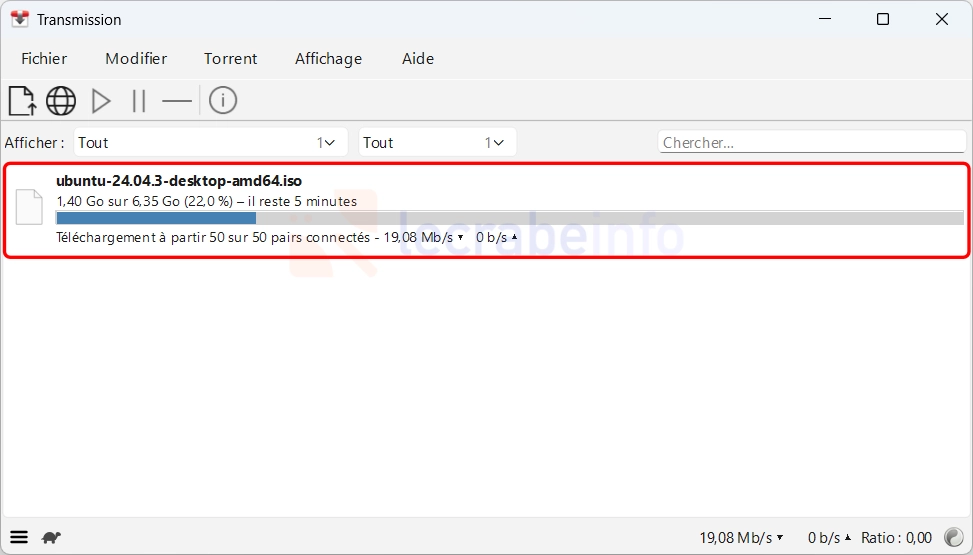Image resolution: width=973 pixels, height=555 pixels.
Task: Click the ratio statistics icon in status bar
Action: (954, 538)
